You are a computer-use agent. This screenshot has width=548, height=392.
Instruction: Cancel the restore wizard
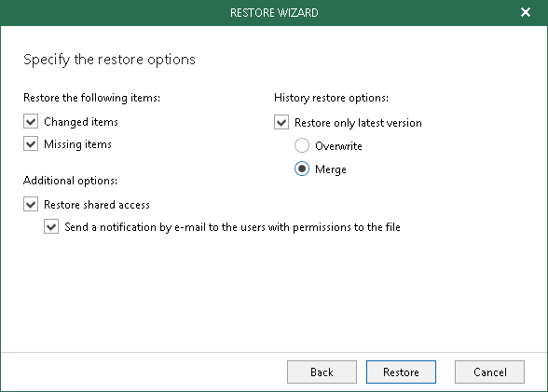[x=489, y=372]
